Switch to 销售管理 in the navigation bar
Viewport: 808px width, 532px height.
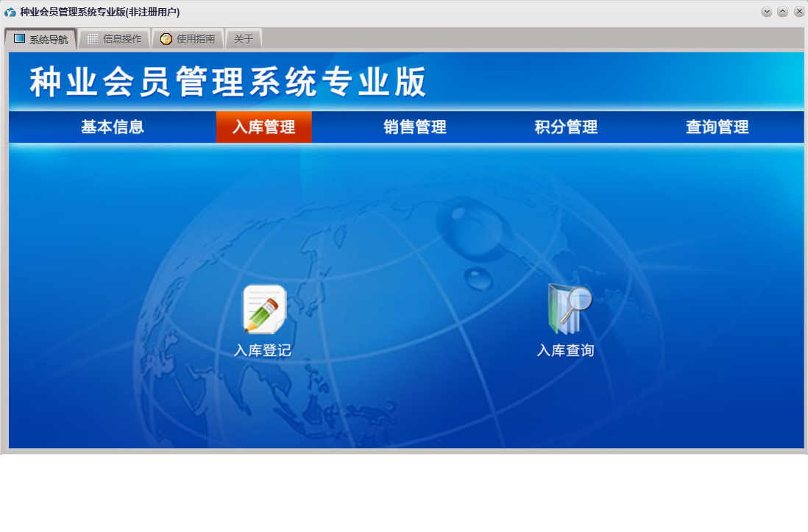click(x=415, y=127)
